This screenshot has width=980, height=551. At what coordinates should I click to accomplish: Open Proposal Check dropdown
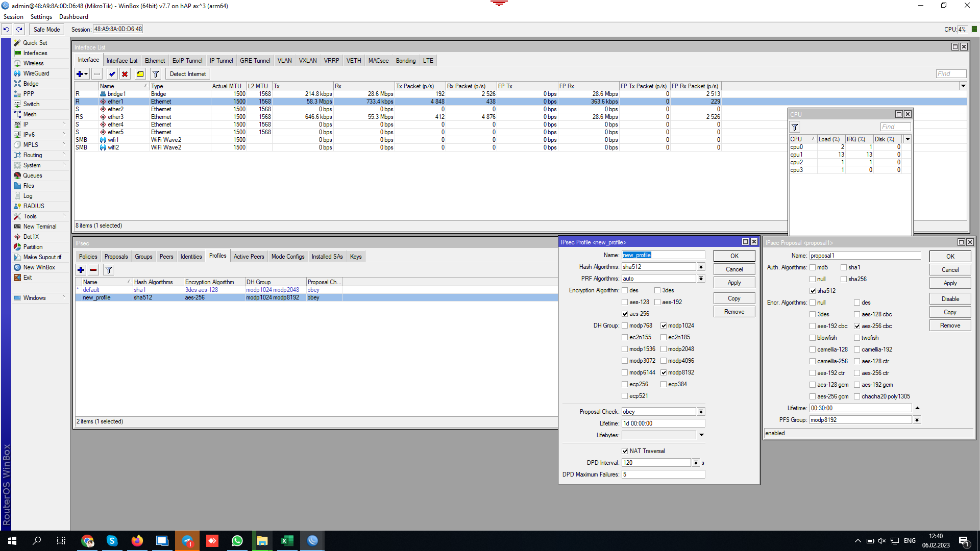[701, 412]
